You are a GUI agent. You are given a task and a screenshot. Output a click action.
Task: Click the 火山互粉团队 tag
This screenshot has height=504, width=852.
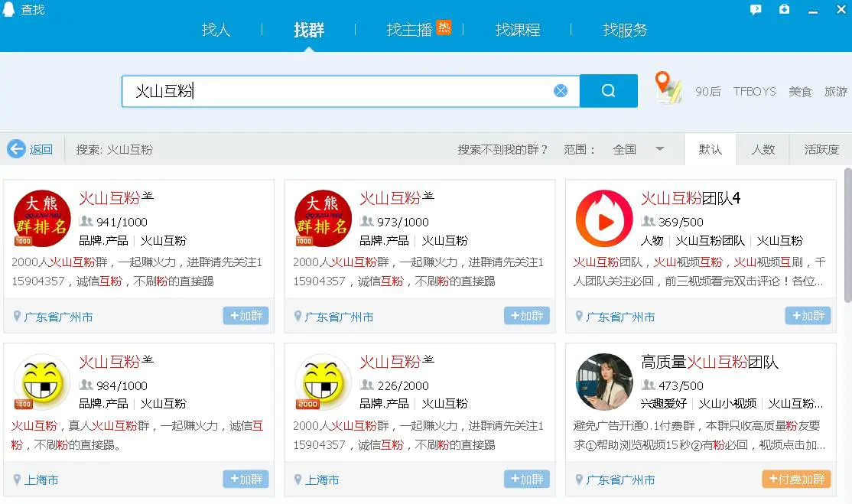point(710,241)
